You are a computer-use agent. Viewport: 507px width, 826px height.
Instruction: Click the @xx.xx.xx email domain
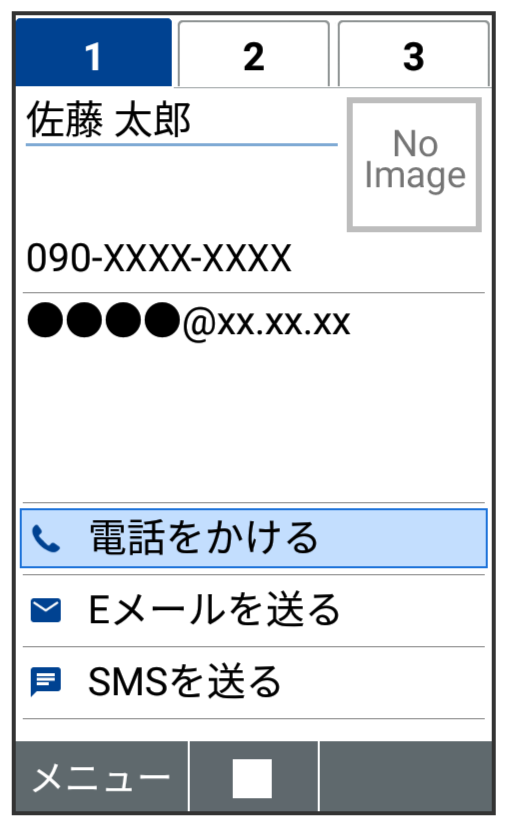(x=266, y=322)
